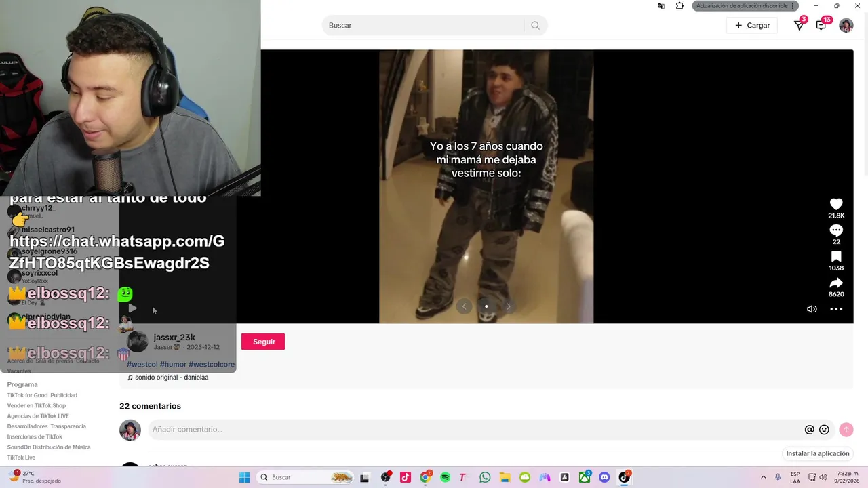Share the video with the arrow icon
This screenshot has width=868, height=488.
coord(836,283)
